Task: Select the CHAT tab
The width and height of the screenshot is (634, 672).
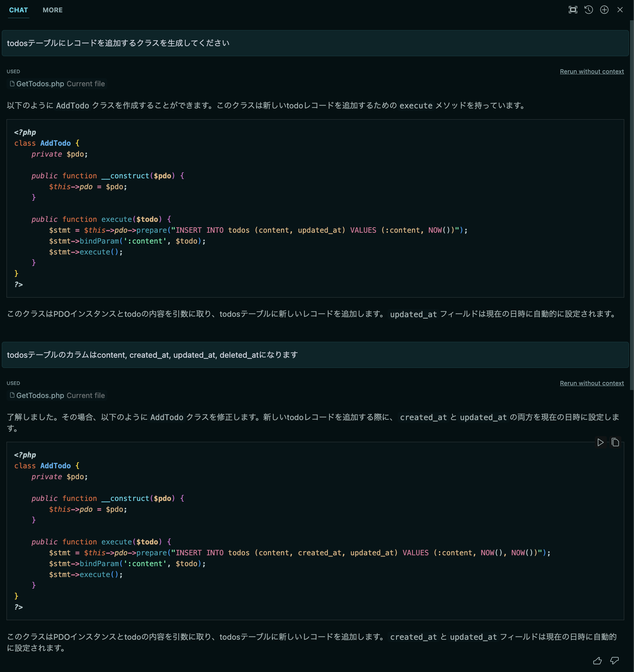Action: 18,10
